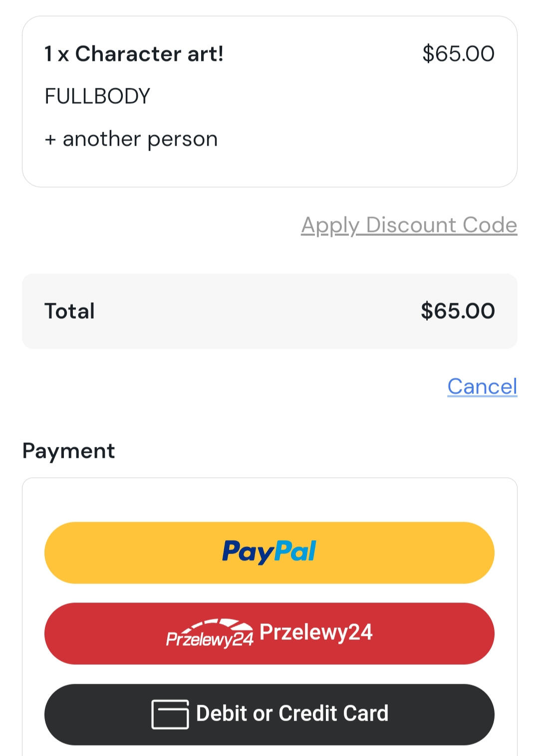This screenshot has height=756, width=539.
Task: Click empty space in the order summary card
Action: tap(349, 125)
